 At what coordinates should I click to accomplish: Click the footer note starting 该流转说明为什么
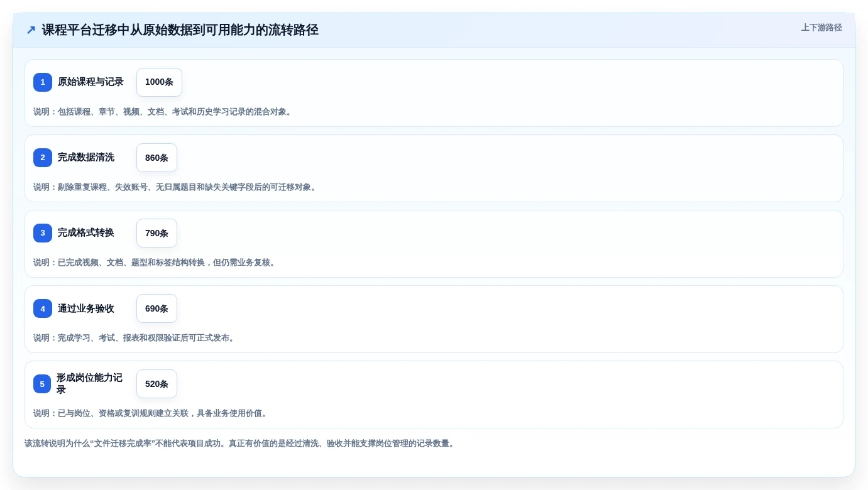point(240,444)
